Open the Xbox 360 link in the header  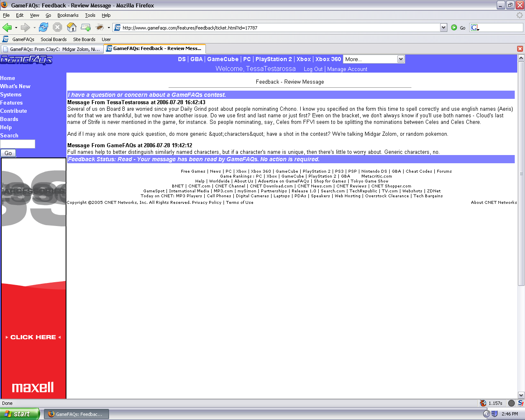click(x=328, y=59)
